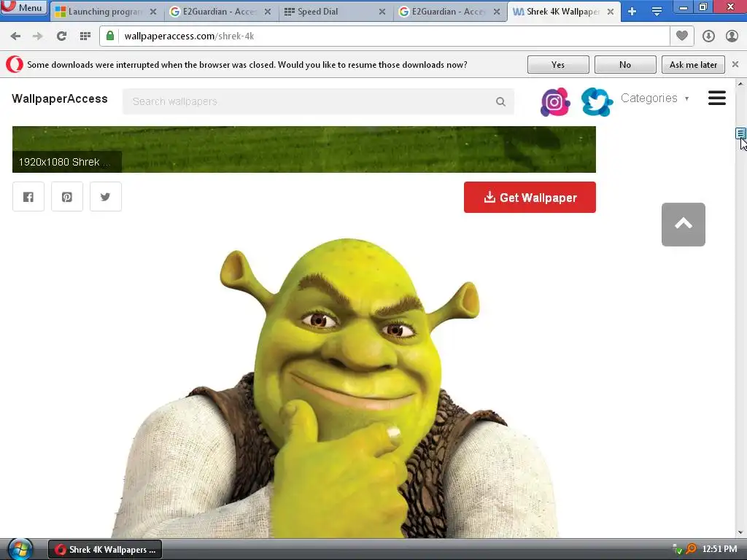Viewport: 747px width, 560px height.
Task: Open the green grass wallpaper image
Action: pos(304,149)
